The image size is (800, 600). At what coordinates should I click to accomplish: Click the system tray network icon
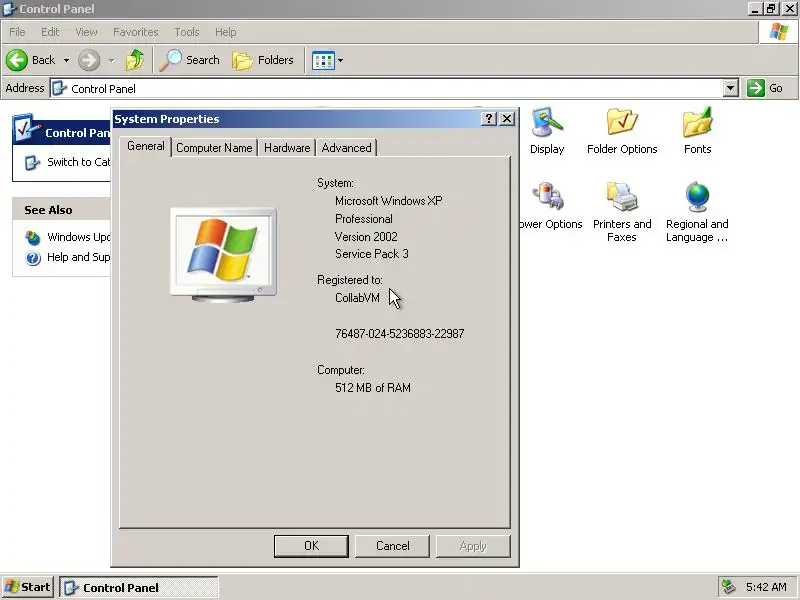pyautogui.click(x=728, y=587)
